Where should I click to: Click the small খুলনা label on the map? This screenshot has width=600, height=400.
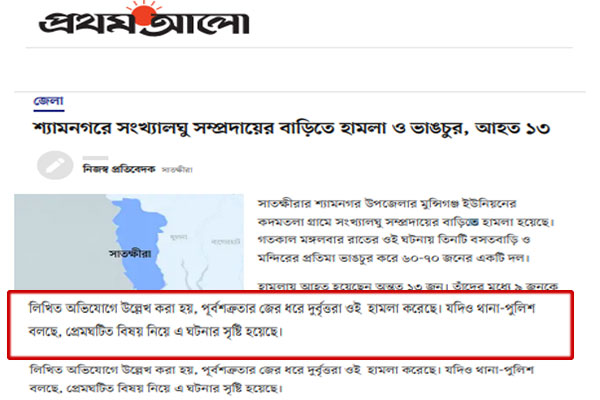point(179,237)
